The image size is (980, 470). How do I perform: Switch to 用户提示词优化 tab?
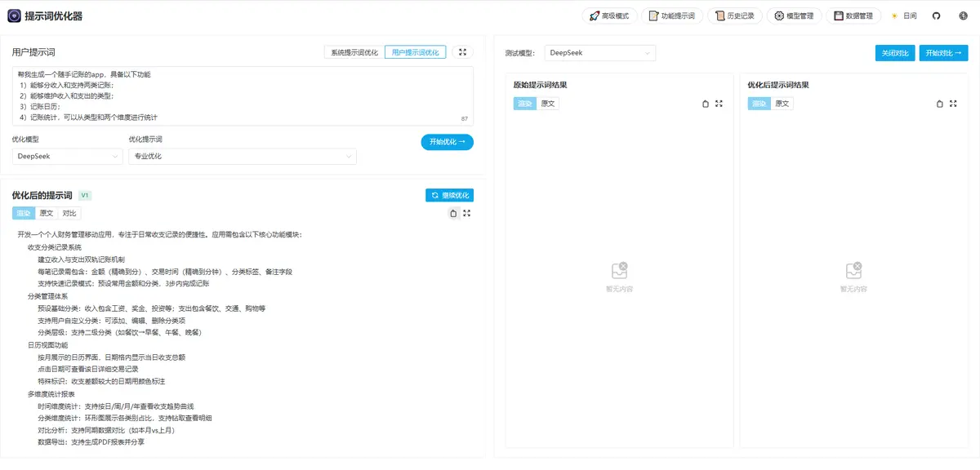[415, 52]
